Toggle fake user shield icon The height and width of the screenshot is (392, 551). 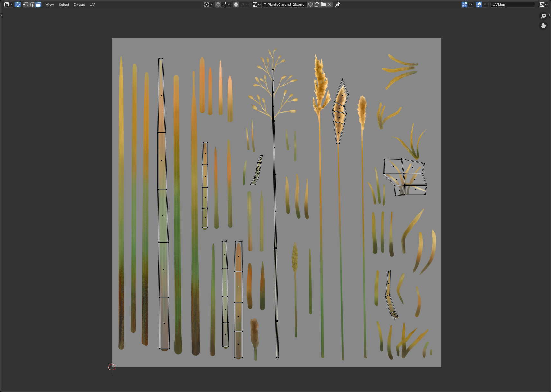(x=310, y=5)
